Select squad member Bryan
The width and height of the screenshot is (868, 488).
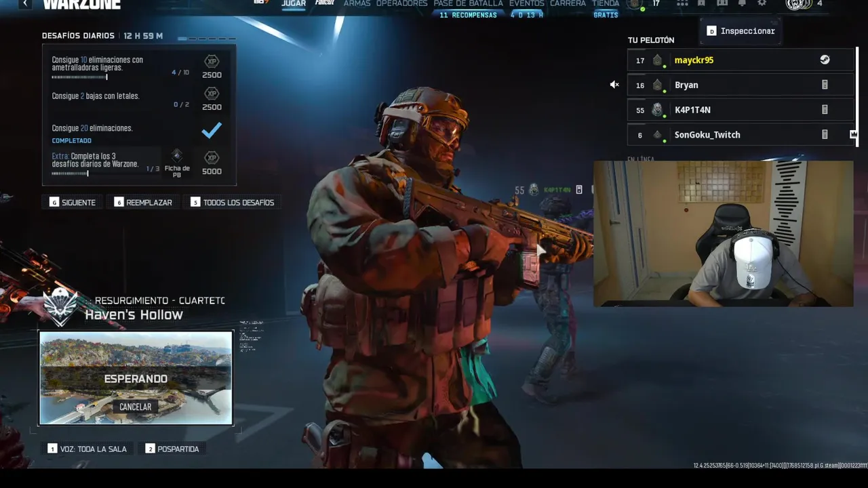point(741,85)
